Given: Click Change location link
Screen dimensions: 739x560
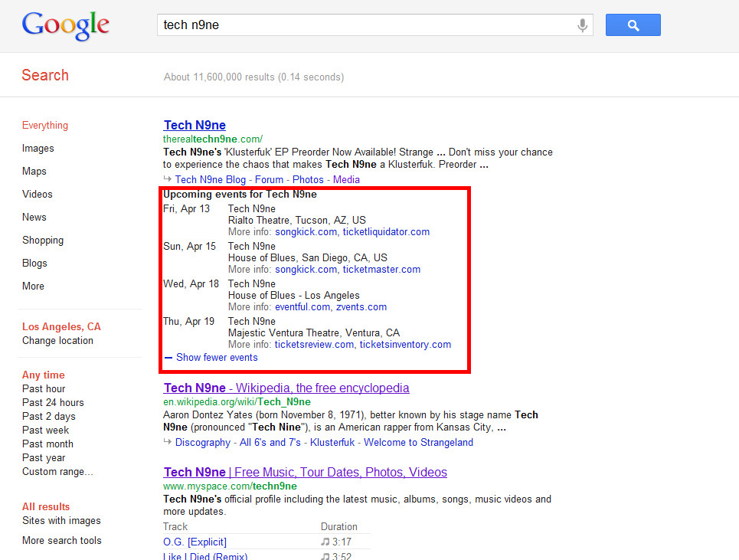Looking at the screenshot, I should pyautogui.click(x=57, y=340).
